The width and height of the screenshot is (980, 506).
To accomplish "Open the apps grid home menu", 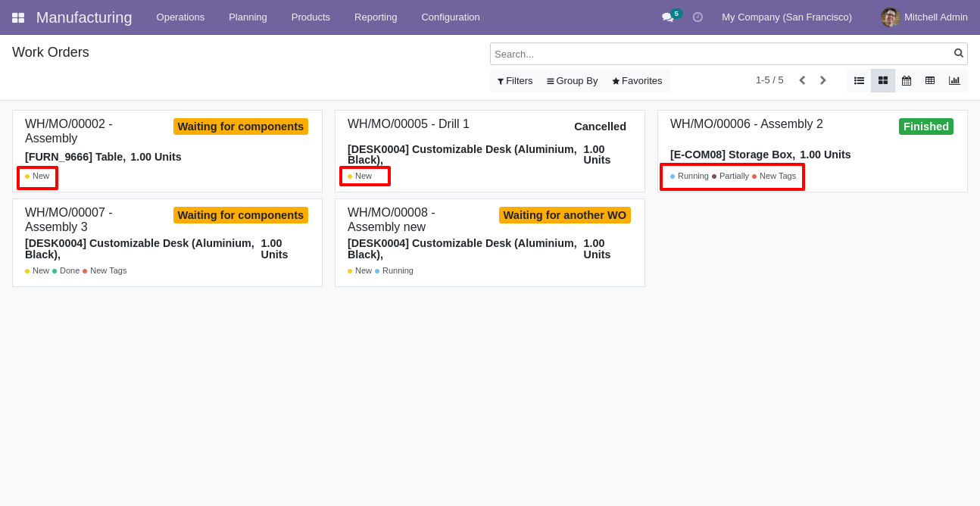I will tap(18, 17).
